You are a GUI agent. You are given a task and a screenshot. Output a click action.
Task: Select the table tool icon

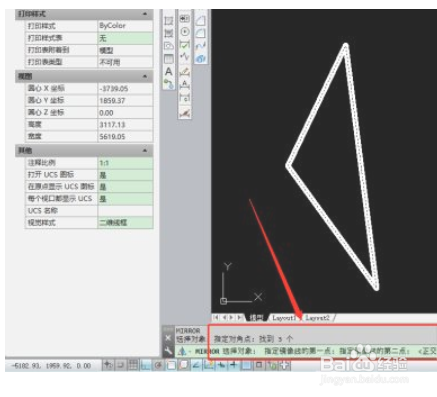[x=169, y=59]
